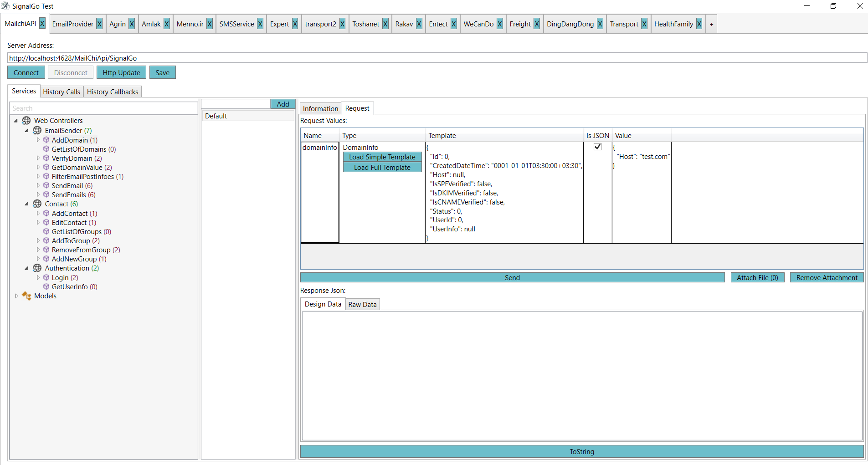Viewport: 868px width, 465px height.
Task: Click the Web Controllers globe icon
Action: (x=26, y=121)
